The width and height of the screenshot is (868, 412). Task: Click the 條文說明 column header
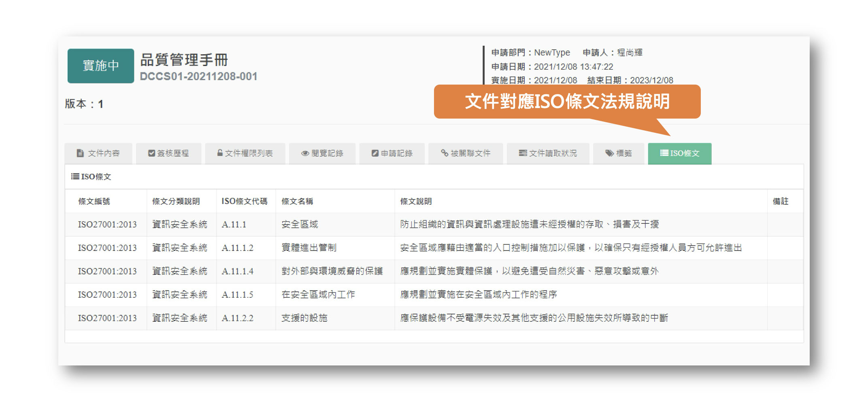pos(416,201)
